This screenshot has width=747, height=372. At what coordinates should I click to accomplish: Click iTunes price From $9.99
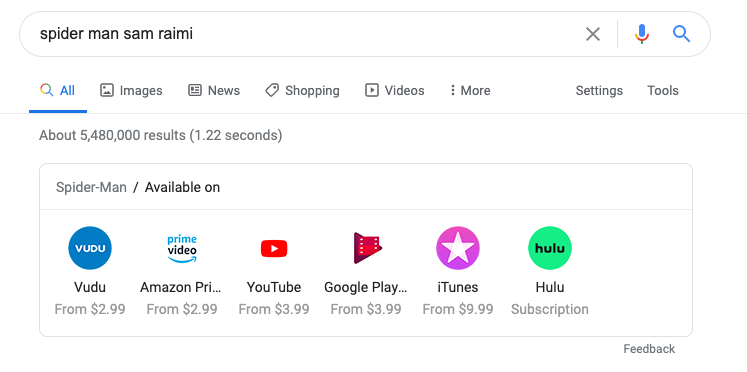(458, 309)
